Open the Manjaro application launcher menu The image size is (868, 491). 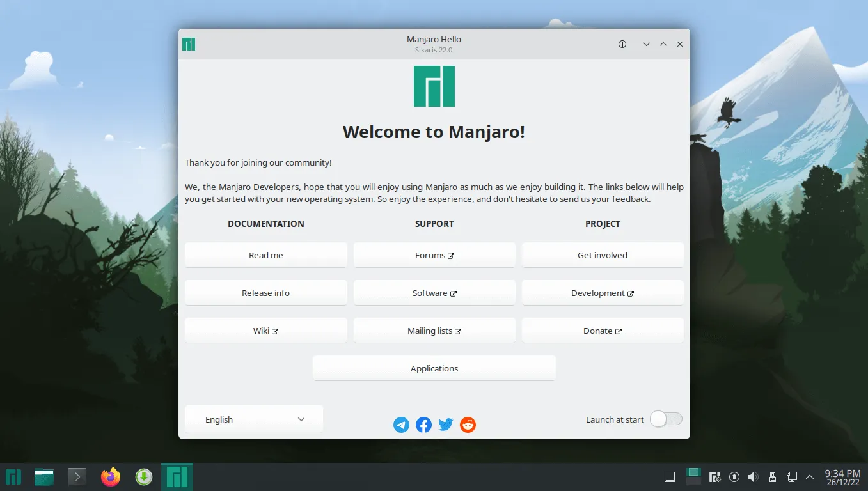(13, 477)
